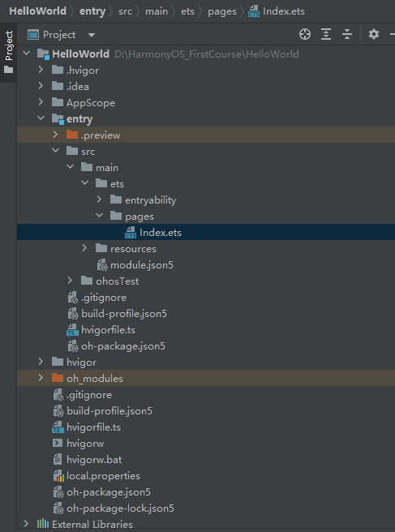This screenshot has width=395, height=532.
Task: Click the terminal icon beside hvigorw
Action: (x=58, y=443)
